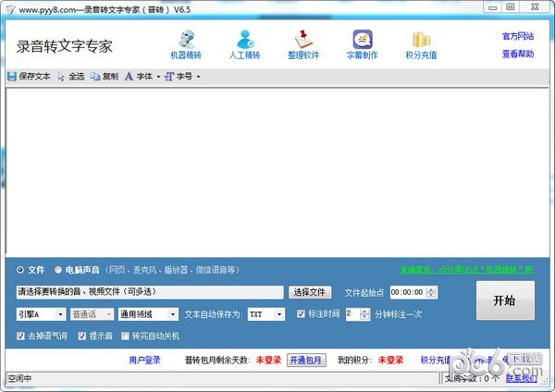Toggle the 标注时间 checkbox
555x392 pixels.
(301, 313)
